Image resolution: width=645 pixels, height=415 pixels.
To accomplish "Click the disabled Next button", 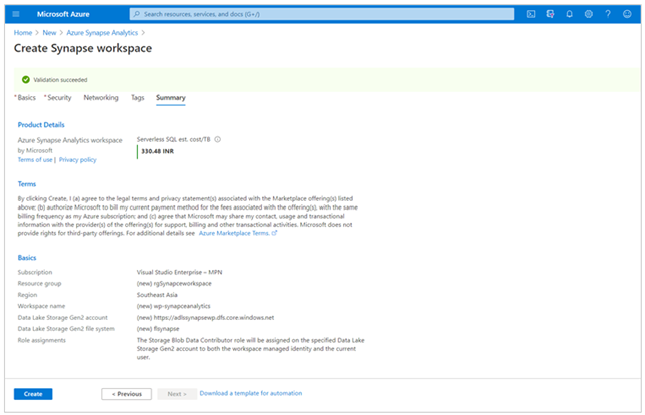I will [177, 394].
